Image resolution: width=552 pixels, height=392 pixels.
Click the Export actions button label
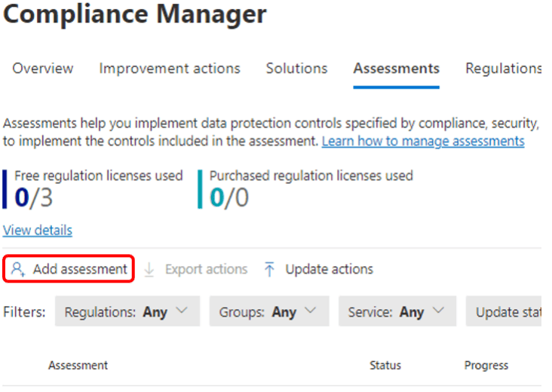tap(207, 269)
